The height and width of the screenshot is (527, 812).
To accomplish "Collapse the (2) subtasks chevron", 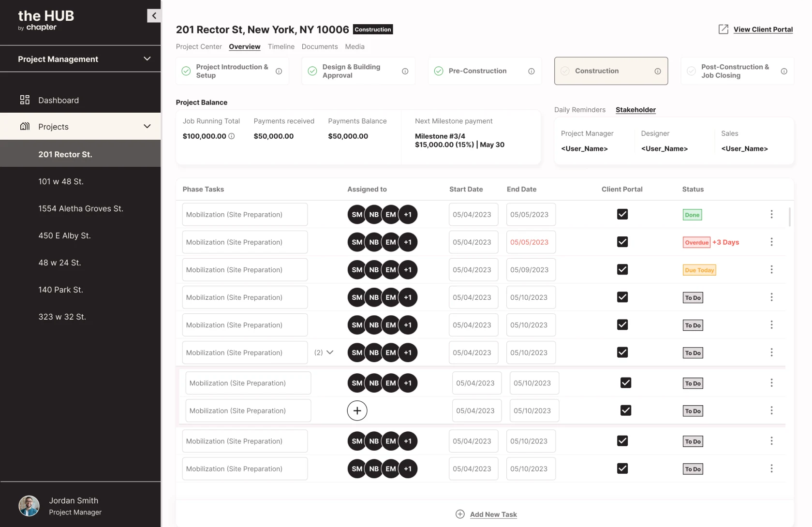I will [330, 352].
